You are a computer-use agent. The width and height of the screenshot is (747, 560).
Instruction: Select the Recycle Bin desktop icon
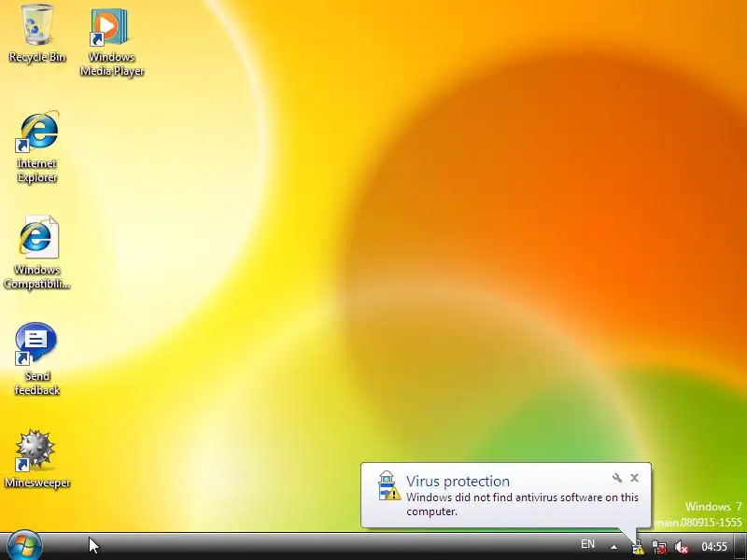[36, 34]
